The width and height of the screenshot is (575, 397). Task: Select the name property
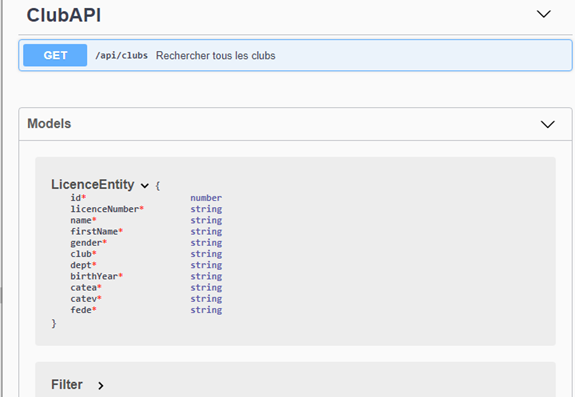(81, 220)
